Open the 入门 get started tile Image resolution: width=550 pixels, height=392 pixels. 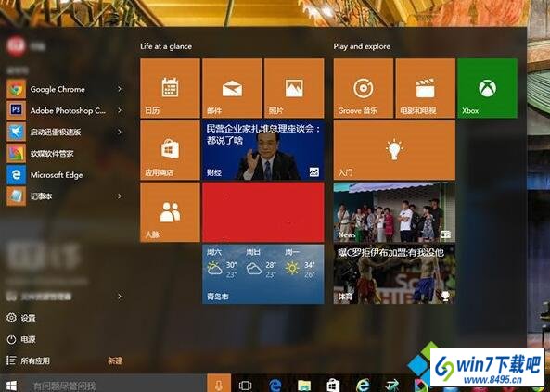click(x=394, y=150)
